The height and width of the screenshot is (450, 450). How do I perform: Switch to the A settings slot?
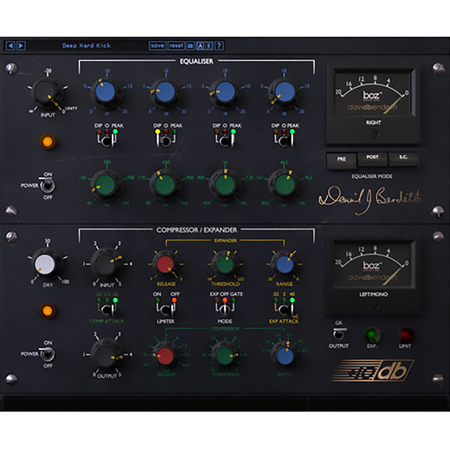[200, 46]
